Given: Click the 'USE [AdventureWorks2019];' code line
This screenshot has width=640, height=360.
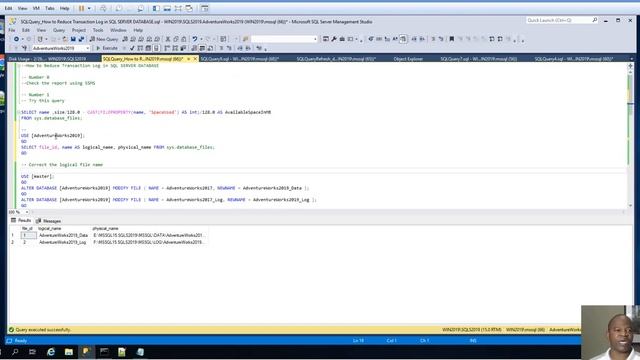Looking at the screenshot, I should point(53,136).
